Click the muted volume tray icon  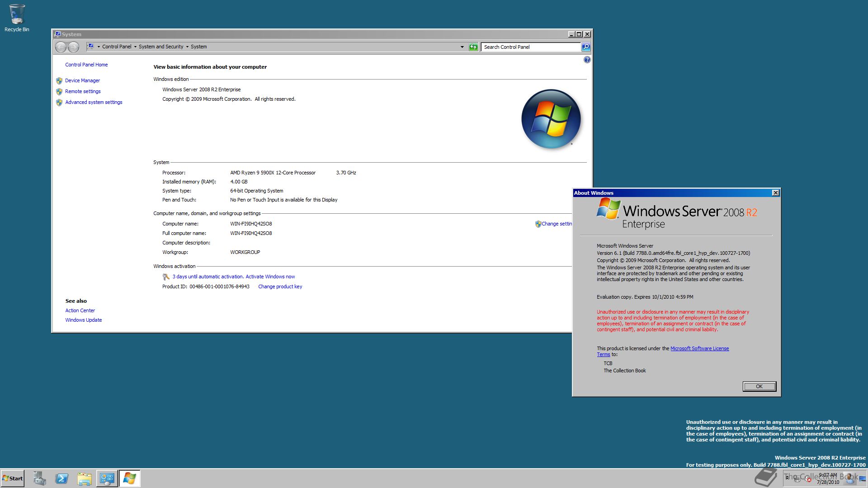(x=807, y=479)
